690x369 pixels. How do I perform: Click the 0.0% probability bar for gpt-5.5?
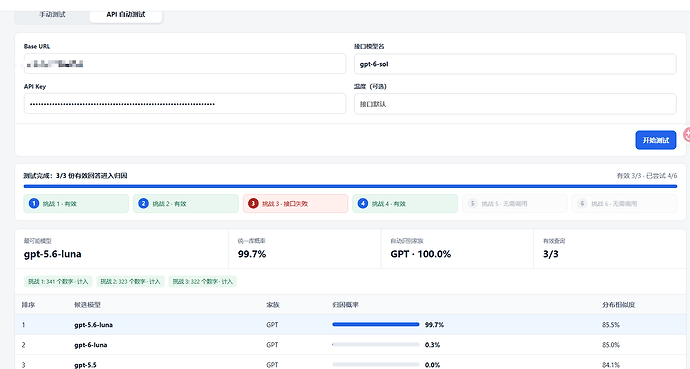pyautogui.click(x=376, y=364)
